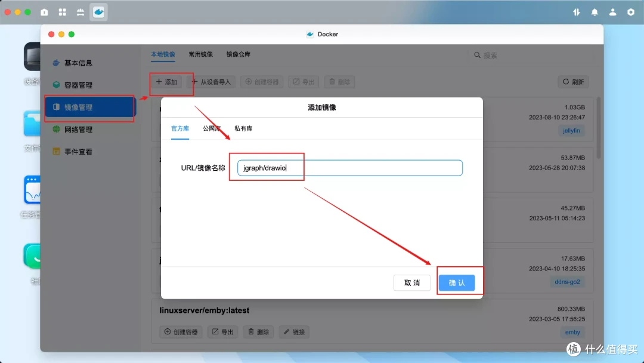Open 网络管理 (network management) panel
The image size is (644, 363).
coord(78,129)
